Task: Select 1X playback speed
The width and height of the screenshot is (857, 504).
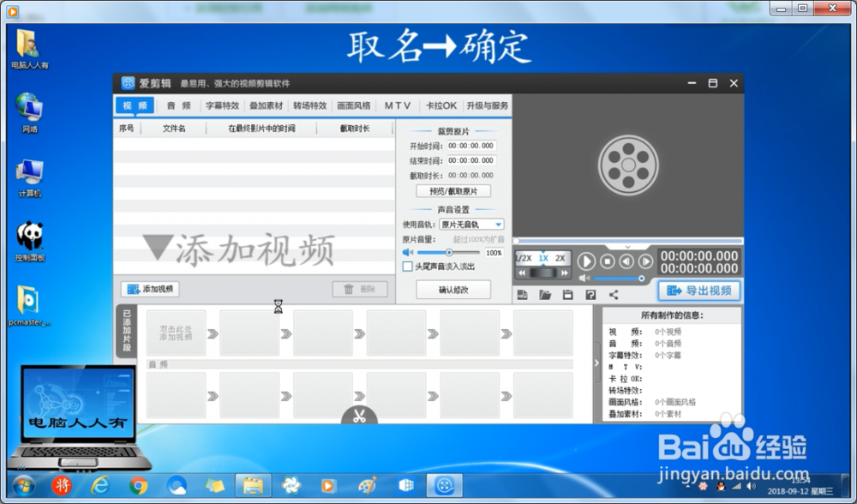Action: point(543,258)
